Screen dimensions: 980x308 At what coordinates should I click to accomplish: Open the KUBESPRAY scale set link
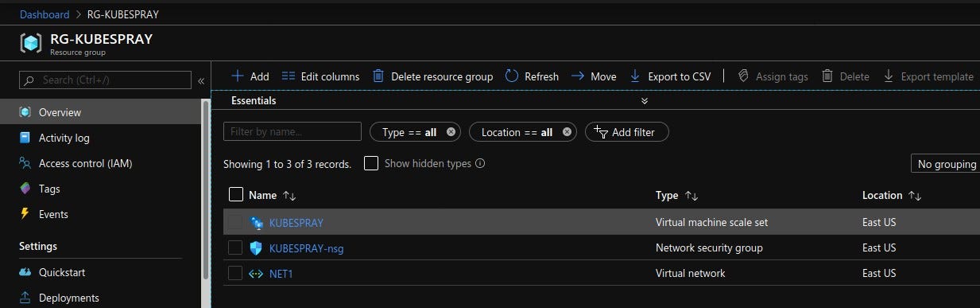coord(296,222)
